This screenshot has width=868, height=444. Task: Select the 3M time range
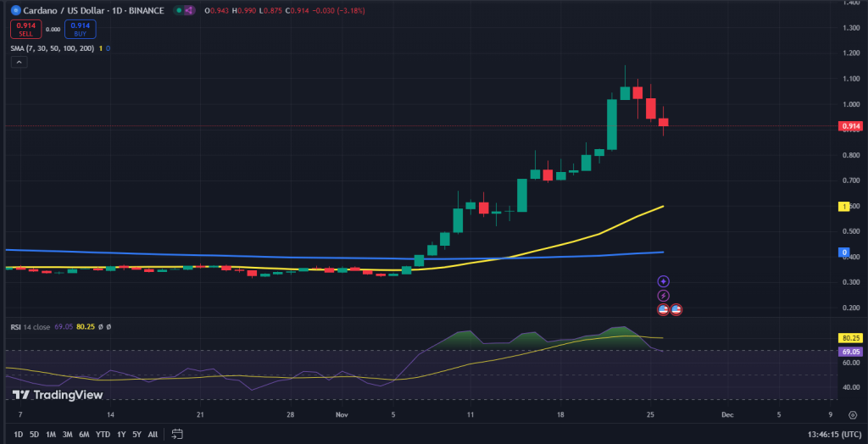(68, 434)
